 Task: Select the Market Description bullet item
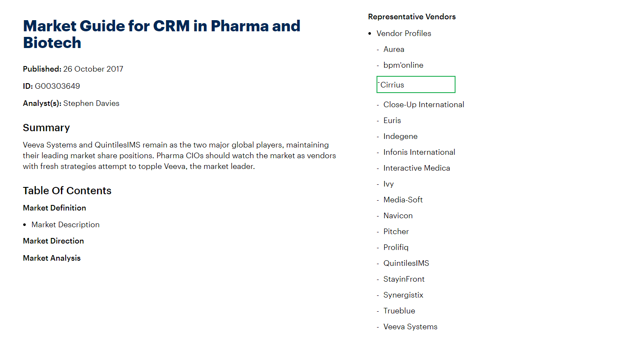coord(65,225)
